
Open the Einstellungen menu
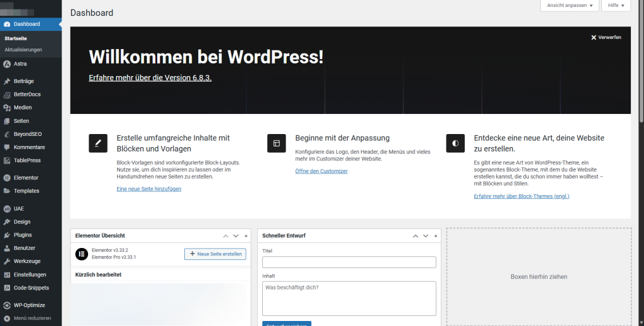(31, 275)
